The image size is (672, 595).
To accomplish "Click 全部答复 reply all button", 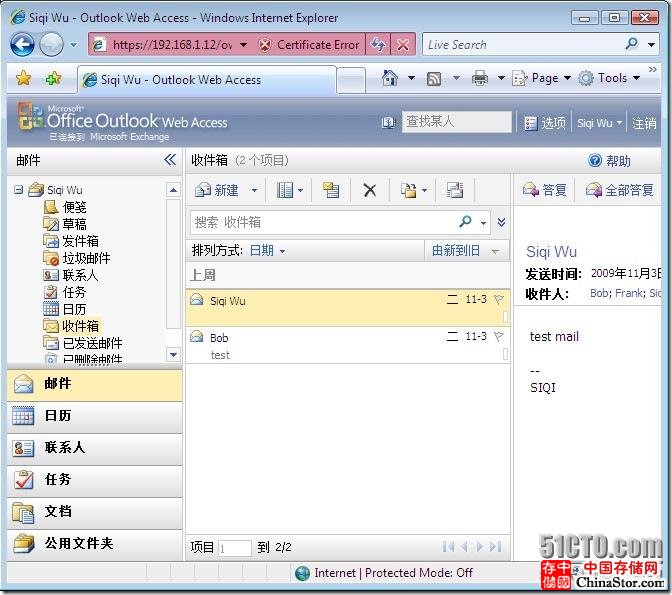I will click(x=620, y=190).
